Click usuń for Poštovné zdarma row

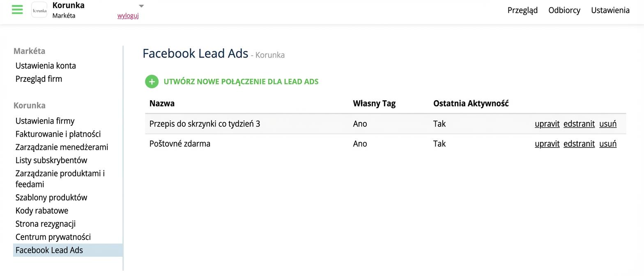point(608,144)
